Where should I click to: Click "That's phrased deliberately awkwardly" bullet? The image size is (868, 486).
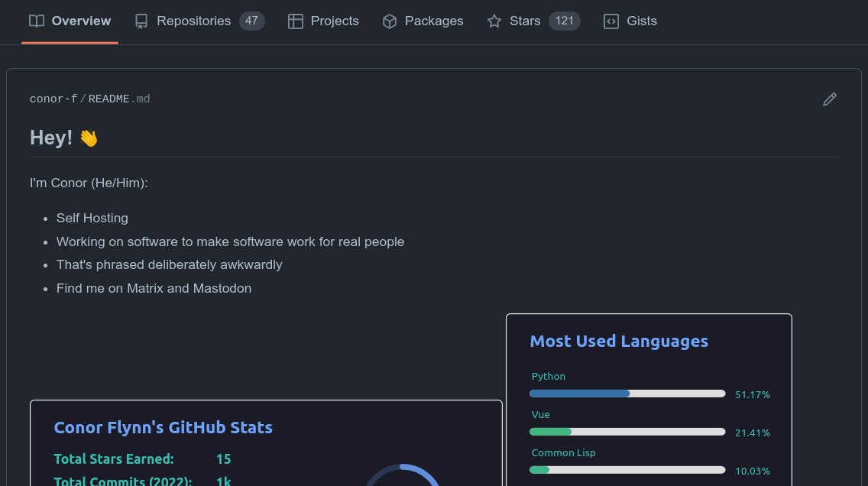(x=170, y=264)
